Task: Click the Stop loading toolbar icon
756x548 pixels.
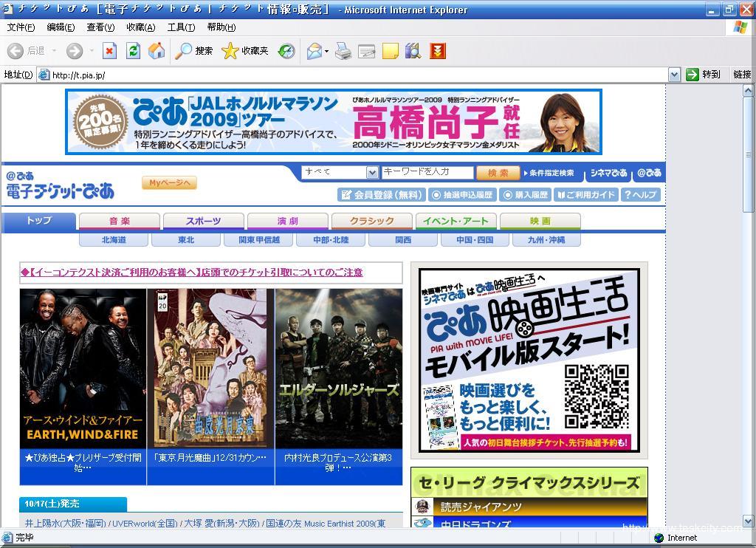Action: 109,51
